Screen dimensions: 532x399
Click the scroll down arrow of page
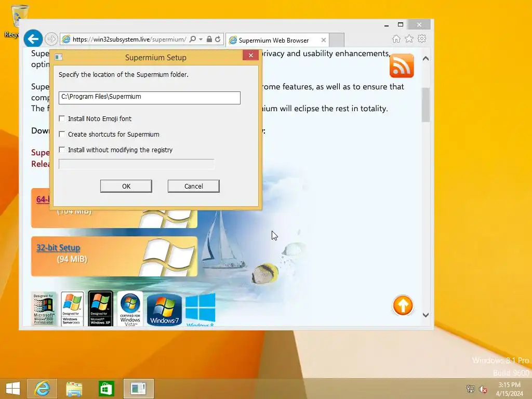[426, 315]
